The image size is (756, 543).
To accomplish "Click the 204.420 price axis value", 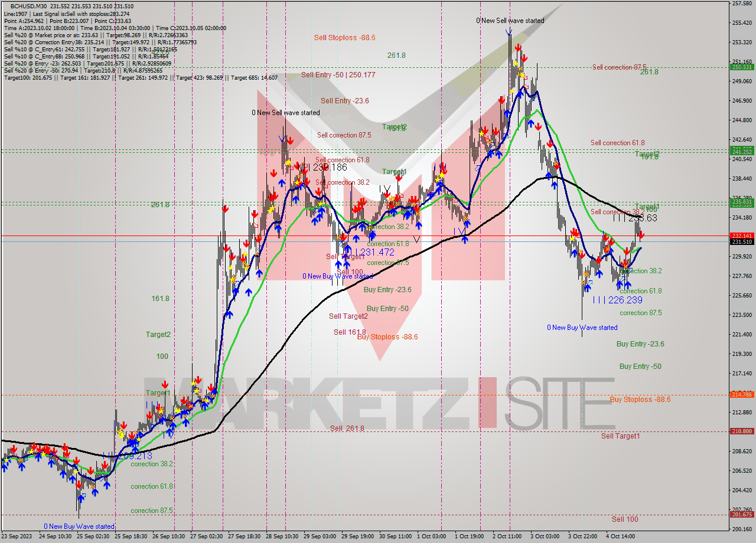I will 742,490.
